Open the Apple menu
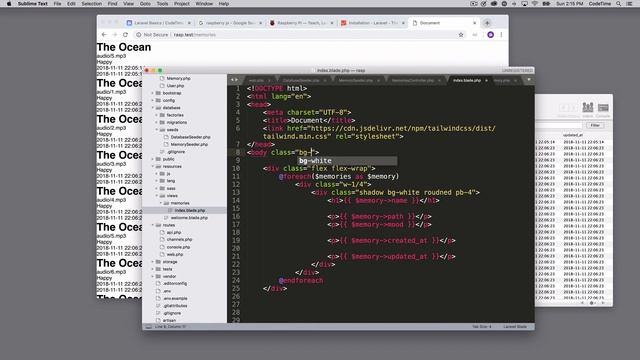Screen dimensions: 640x360 coord(9,4)
